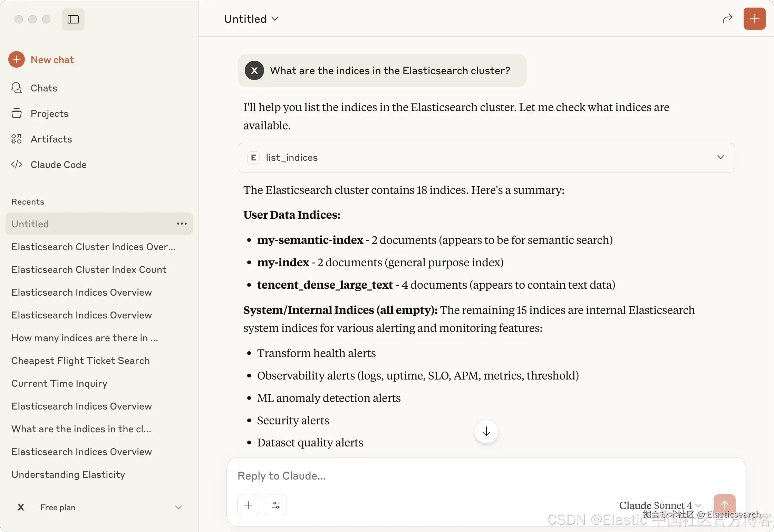
Task: Open Claude Code from the sidebar
Action: tap(58, 165)
